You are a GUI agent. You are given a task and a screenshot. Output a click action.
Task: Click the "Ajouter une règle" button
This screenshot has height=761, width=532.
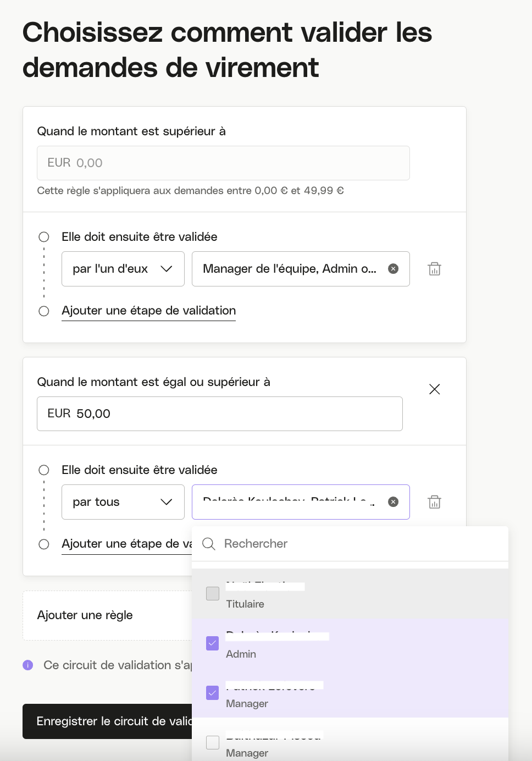pyautogui.click(x=85, y=615)
